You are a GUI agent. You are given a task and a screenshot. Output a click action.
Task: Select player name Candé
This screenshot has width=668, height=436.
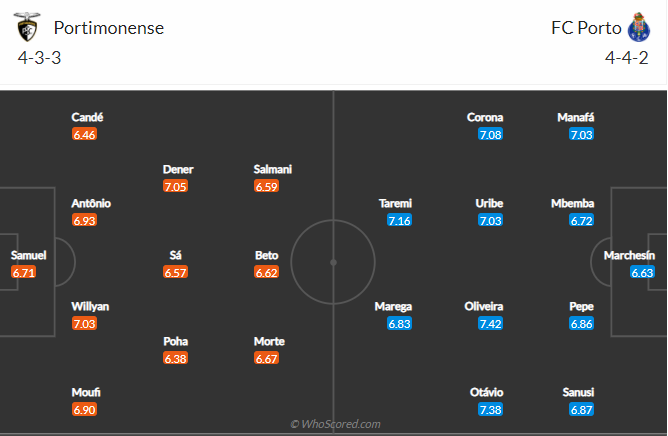(x=87, y=117)
